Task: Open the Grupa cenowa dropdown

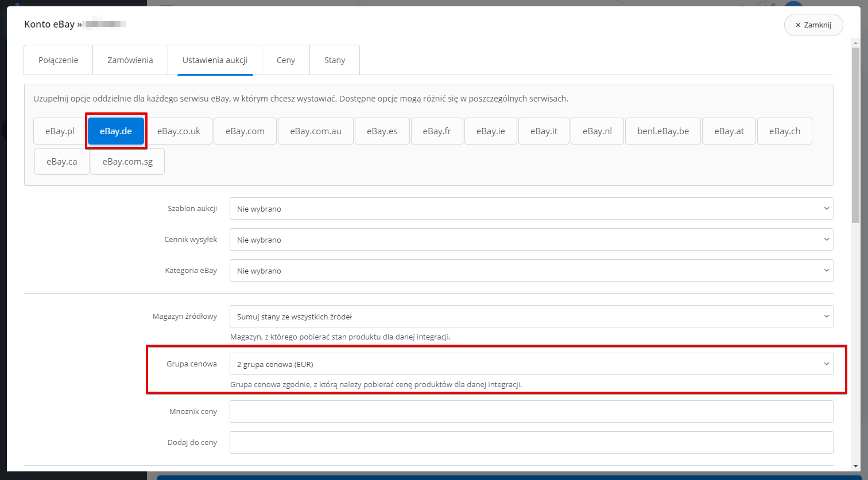Action: (531, 364)
